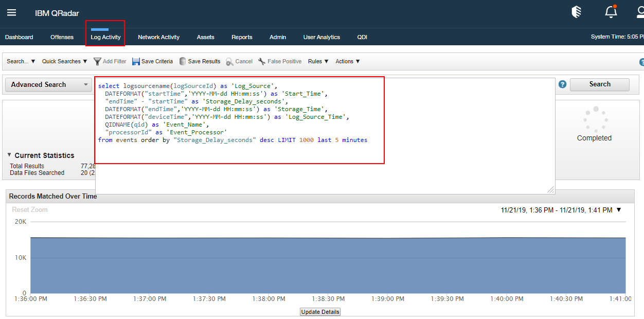Screen dimensions: 644x319
Task: Open the hamburger navigation menu
Action: click(11, 13)
